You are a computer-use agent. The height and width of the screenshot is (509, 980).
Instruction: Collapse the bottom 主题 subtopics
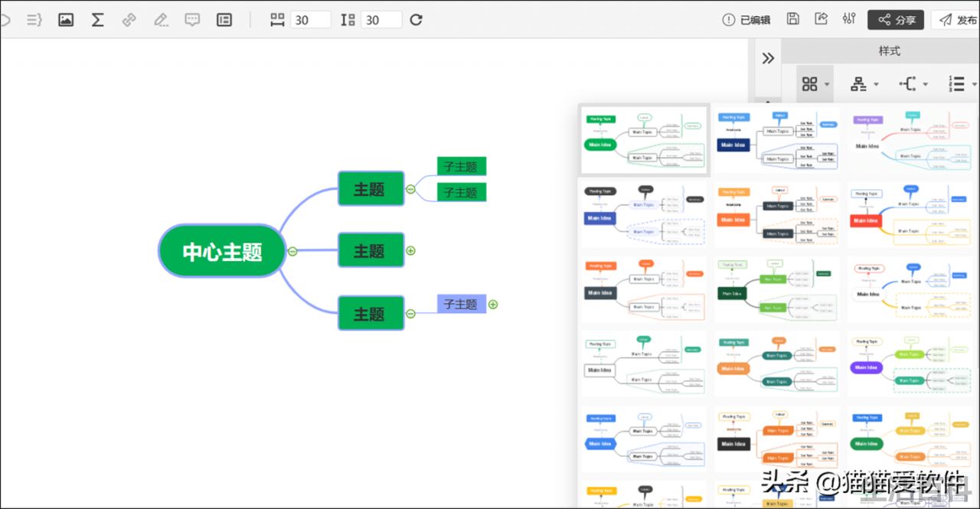pyautogui.click(x=410, y=313)
